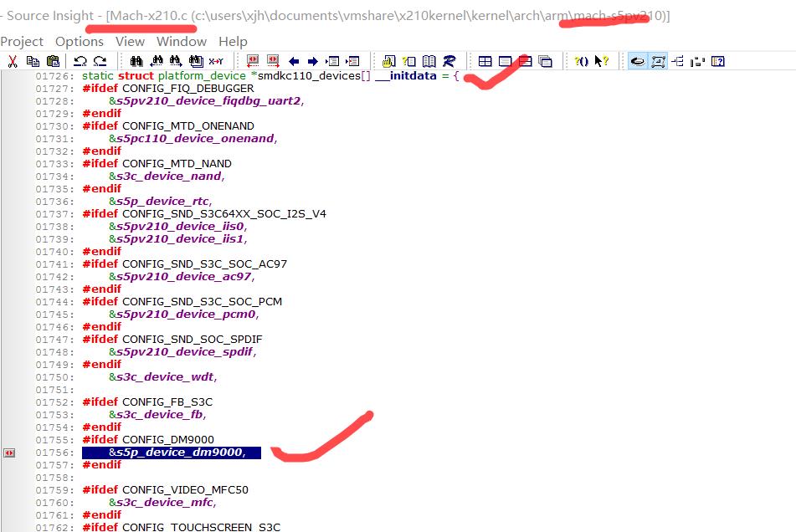Toggle the Context Window button
The height and width of the screenshot is (532, 796).
coord(638,61)
